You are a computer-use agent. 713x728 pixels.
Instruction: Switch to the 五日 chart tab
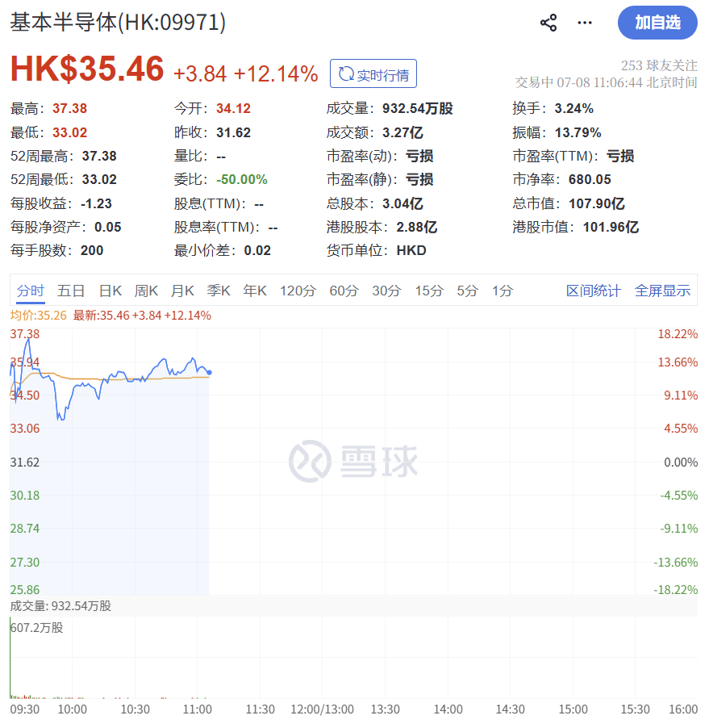pos(71,291)
